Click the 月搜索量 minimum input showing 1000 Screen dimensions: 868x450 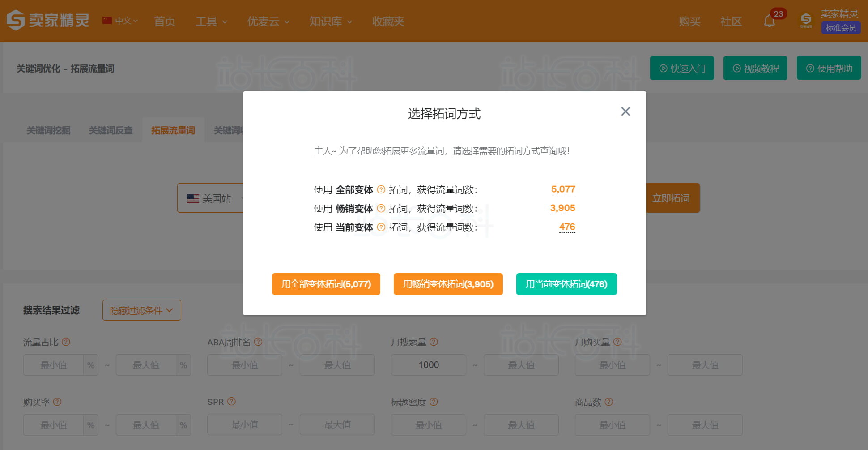coord(428,364)
